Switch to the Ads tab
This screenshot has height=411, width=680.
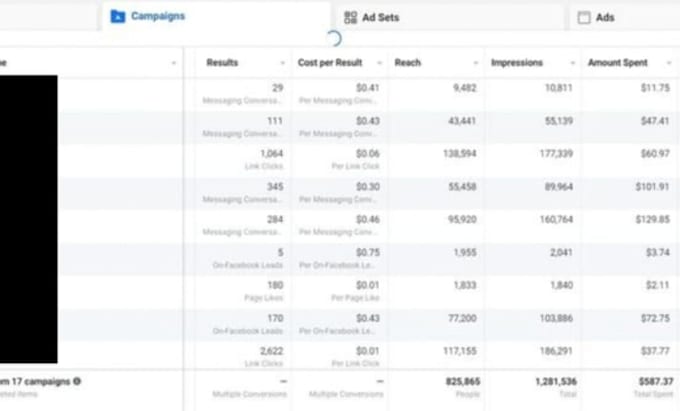[x=624, y=17]
